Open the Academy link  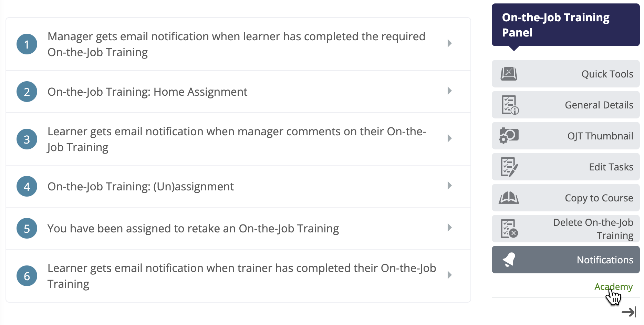(x=613, y=287)
